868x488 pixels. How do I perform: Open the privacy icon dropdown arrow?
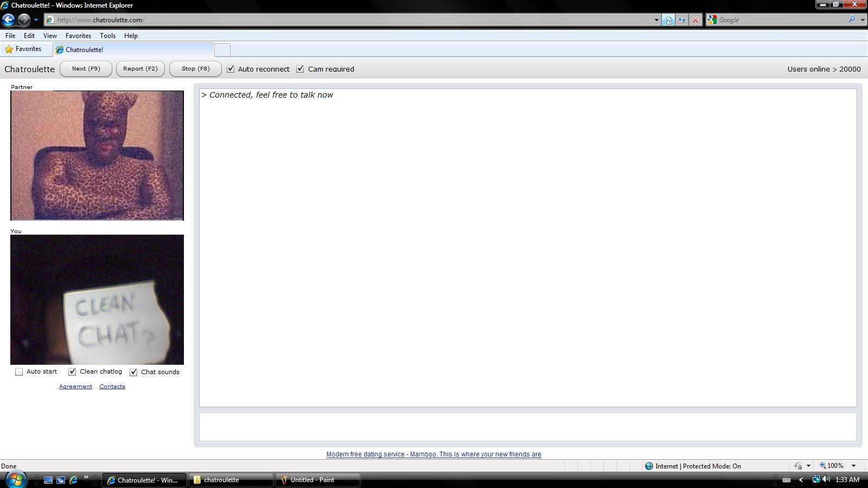coord(808,466)
